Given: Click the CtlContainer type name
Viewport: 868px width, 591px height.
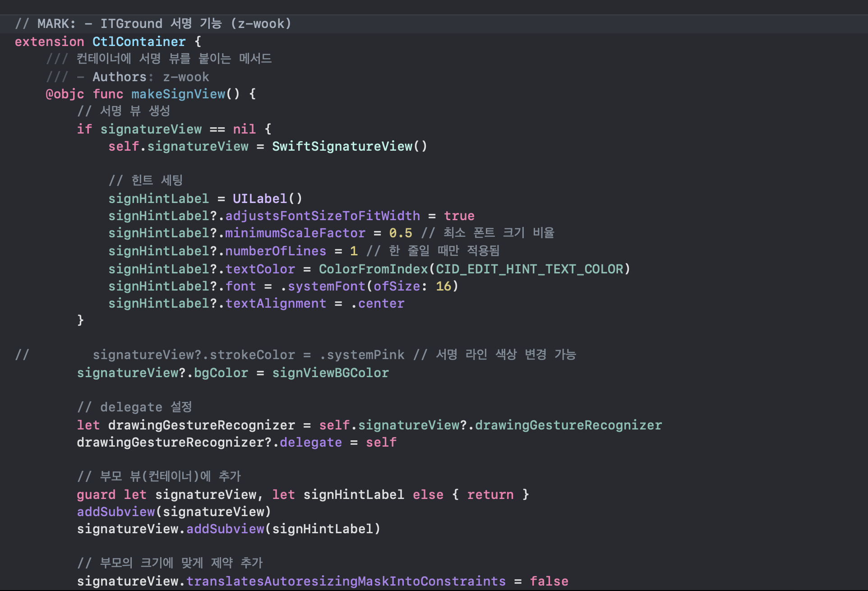Looking at the screenshot, I should (139, 42).
